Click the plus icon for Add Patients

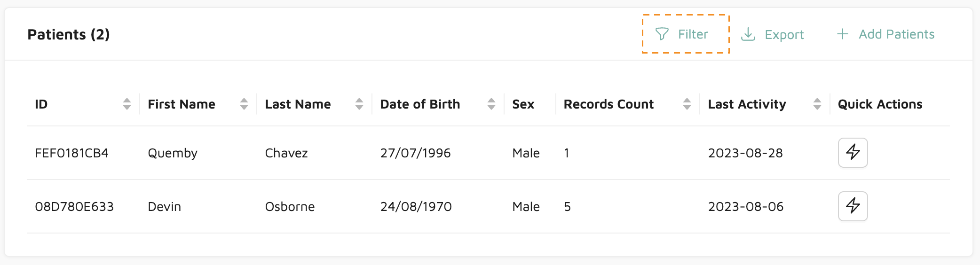pyautogui.click(x=843, y=34)
